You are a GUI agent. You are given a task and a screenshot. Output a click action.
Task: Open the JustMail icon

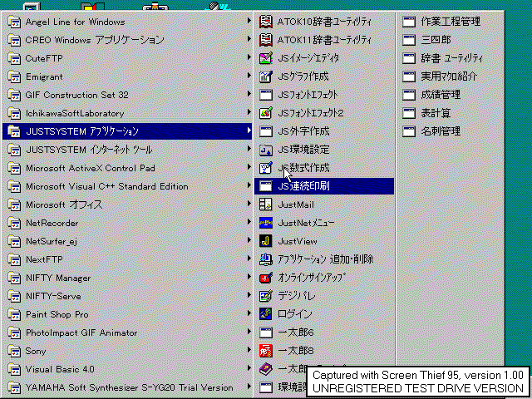pyautogui.click(x=266, y=204)
